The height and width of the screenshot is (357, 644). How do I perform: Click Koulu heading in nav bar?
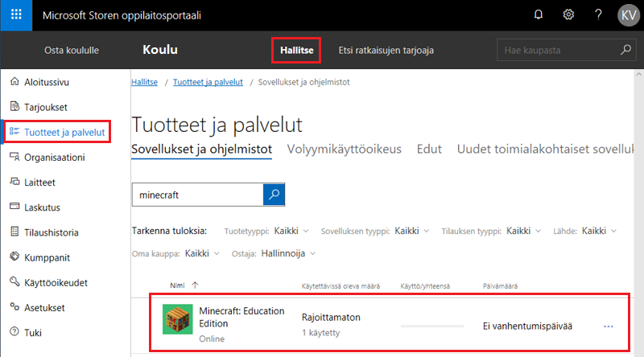pyautogui.click(x=160, y=50)
